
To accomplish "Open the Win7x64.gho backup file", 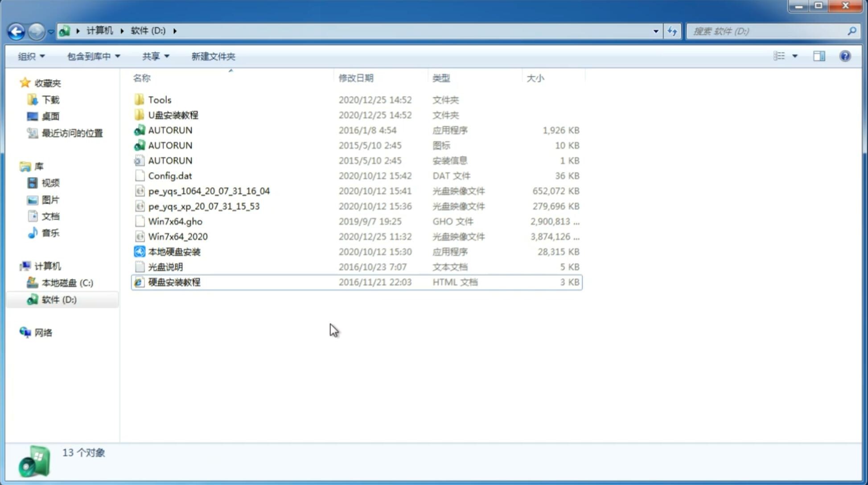I will (175, 221).
